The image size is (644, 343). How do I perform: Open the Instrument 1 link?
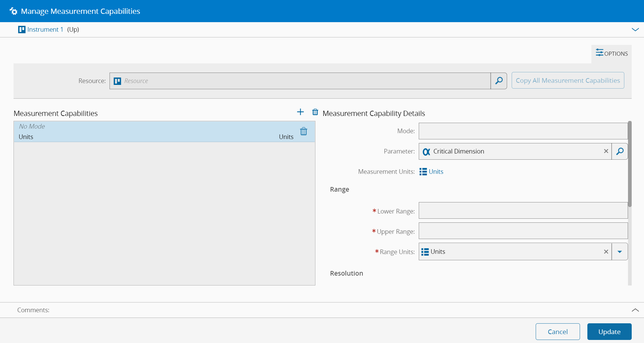point(45,30)
